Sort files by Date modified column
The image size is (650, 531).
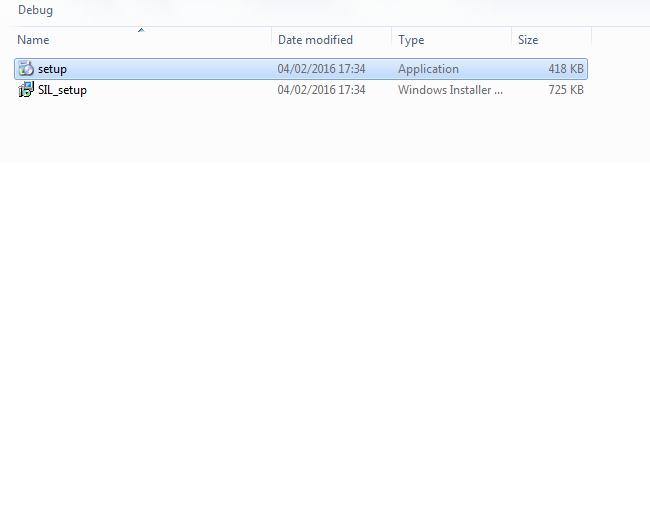[x=315, y=40]
